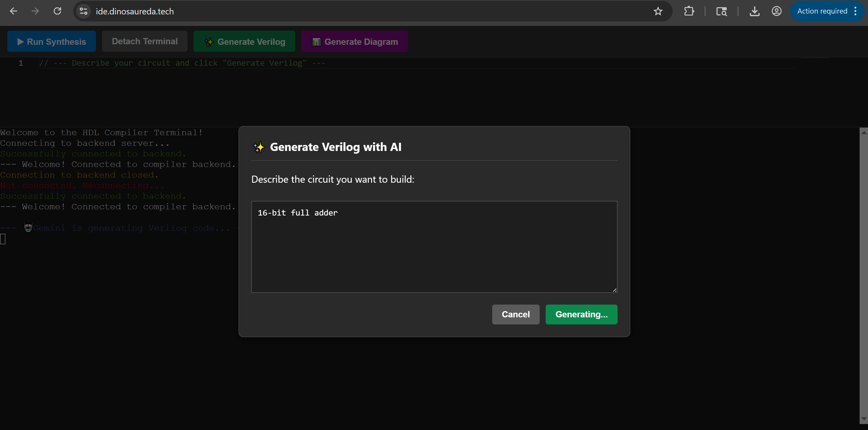
Task: Open the three-dot browser menu
Action: click(856, 11)
